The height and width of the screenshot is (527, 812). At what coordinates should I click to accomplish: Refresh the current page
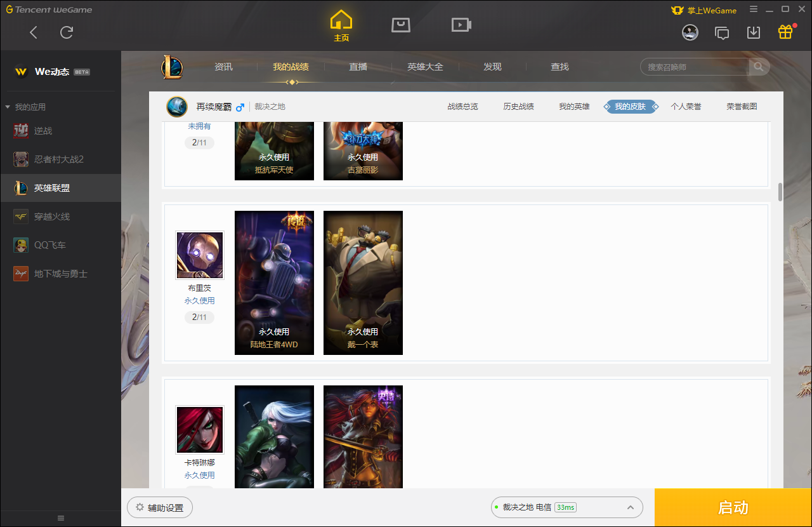pyautogui.click(x=67, y=32)
